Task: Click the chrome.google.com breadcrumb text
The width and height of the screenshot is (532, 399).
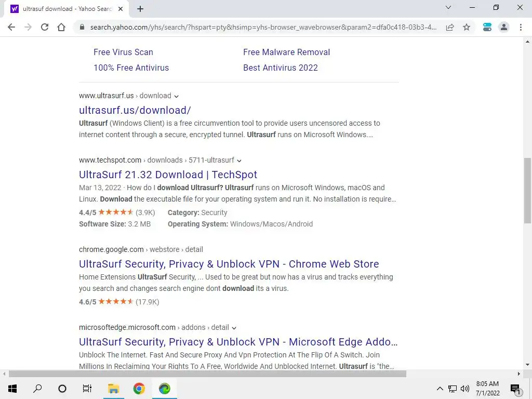Action: coord(111,249)
